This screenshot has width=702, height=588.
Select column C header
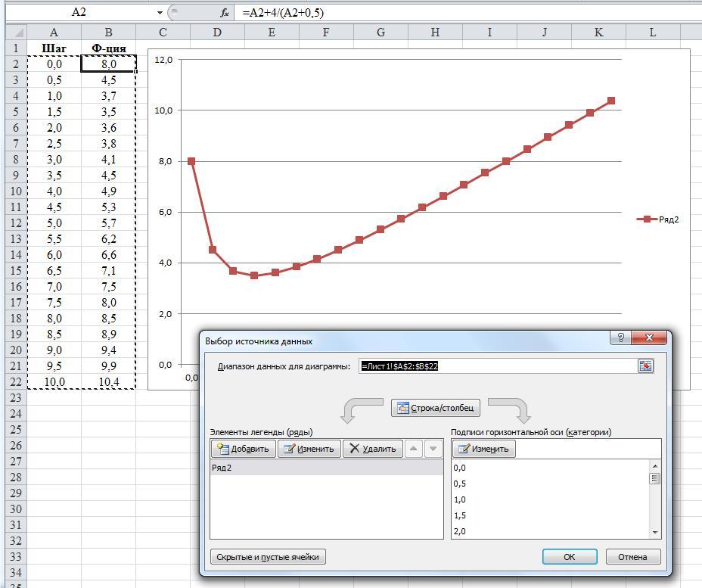(163, 33)
